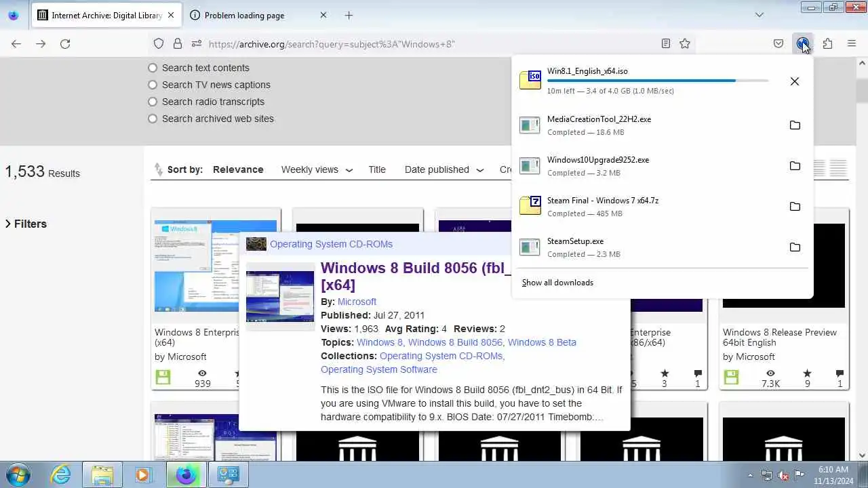The height and width of the screenshot is (488, 868).
Task: Show Windows10Upgrade9252.exe in folder
Action: coord(795,166)
